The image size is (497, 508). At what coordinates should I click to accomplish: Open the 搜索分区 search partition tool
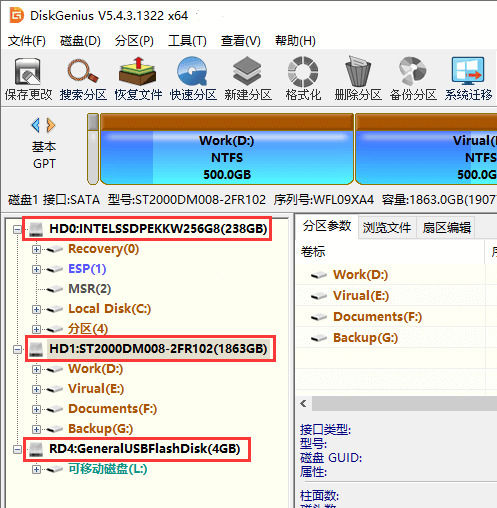click(x=83, y=79)
